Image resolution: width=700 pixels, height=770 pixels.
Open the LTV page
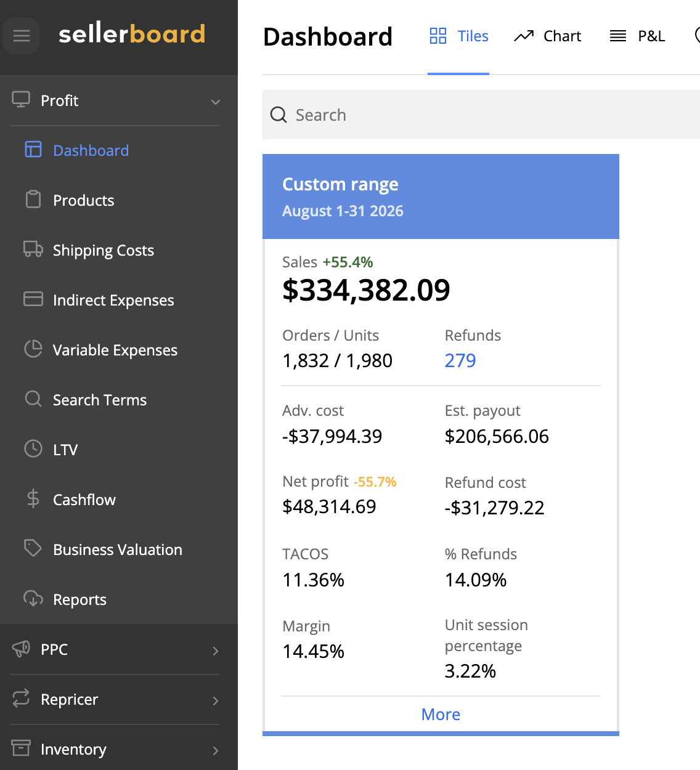(x=65, y=450)
